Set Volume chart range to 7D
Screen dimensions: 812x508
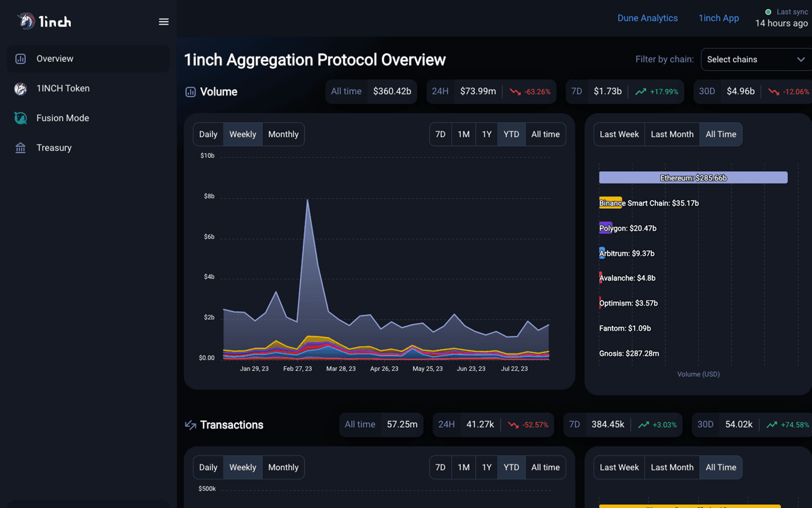440,134
